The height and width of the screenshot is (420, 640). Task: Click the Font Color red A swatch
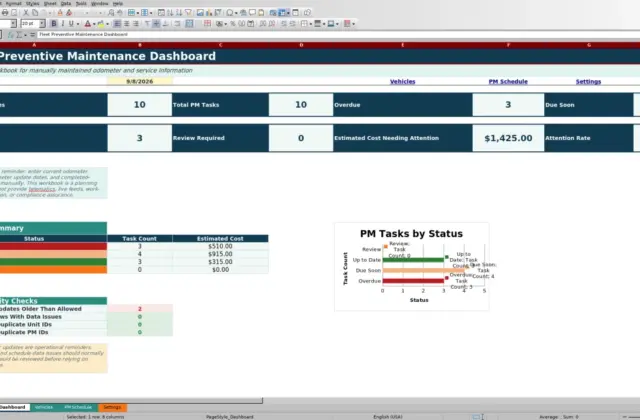pos(87,24)
